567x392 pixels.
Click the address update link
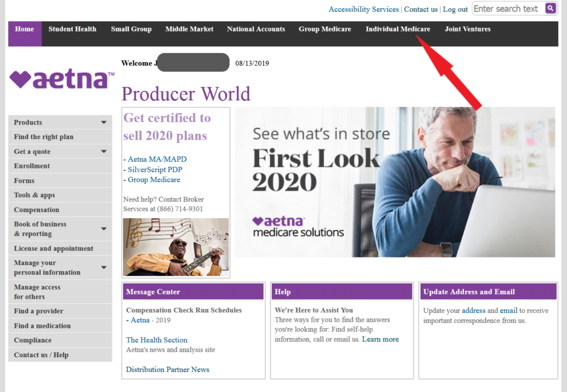473,311
